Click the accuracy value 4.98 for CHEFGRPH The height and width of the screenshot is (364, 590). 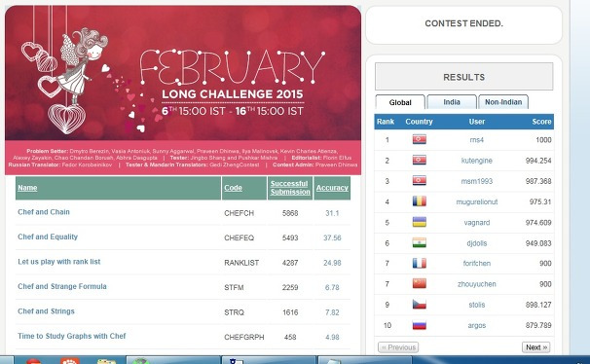click(332, 338)
